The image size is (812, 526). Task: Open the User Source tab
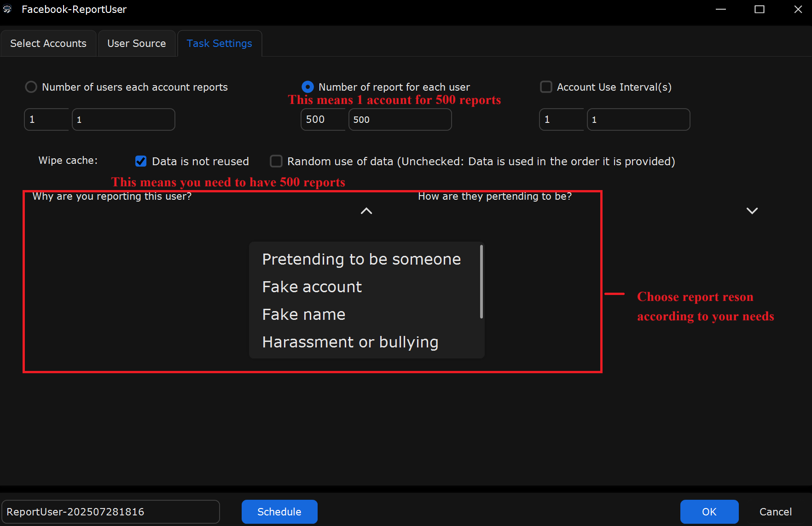pos(137,43)
